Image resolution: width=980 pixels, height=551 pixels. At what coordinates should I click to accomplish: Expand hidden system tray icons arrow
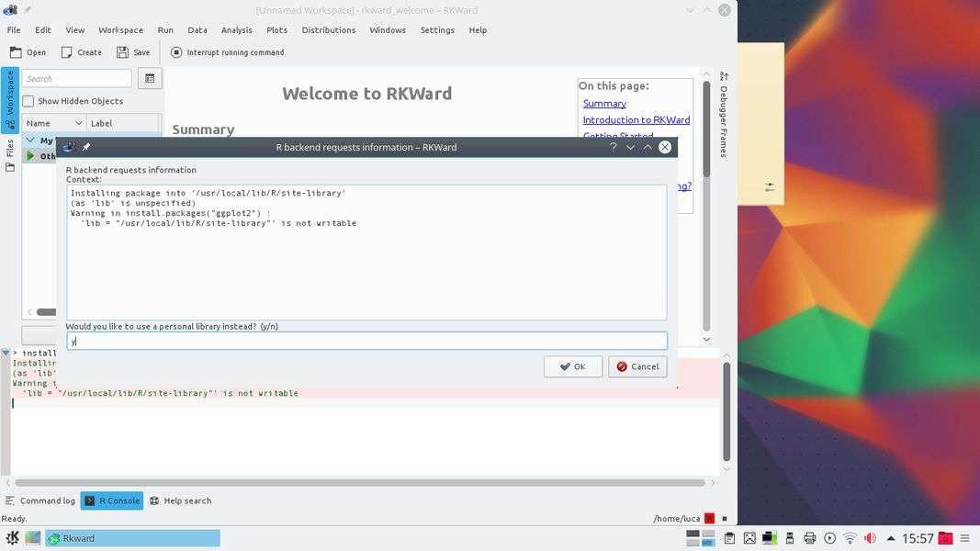(x=890, y=538)
